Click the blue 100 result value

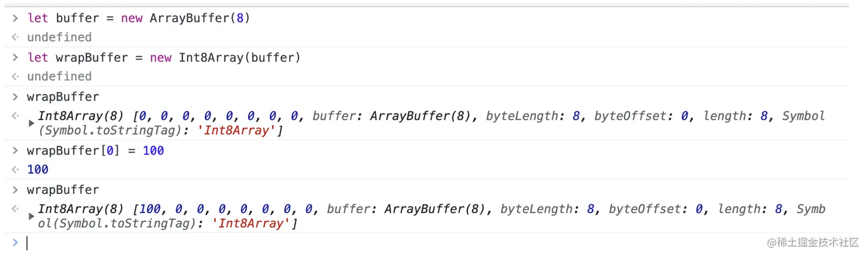[x=38, y=170]
